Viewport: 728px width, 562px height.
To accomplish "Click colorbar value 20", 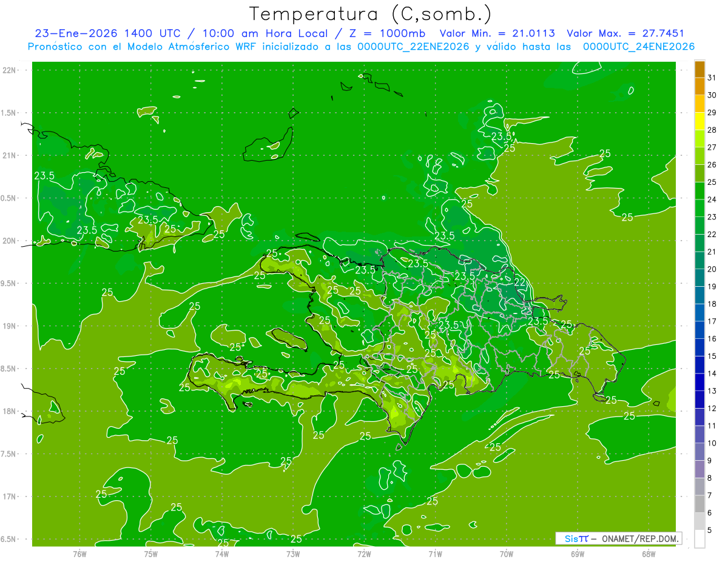I will [712, 269].
